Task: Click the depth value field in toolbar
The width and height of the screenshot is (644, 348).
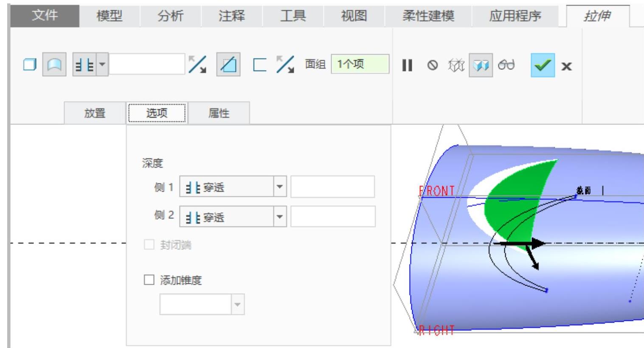Action: point(147,65)
